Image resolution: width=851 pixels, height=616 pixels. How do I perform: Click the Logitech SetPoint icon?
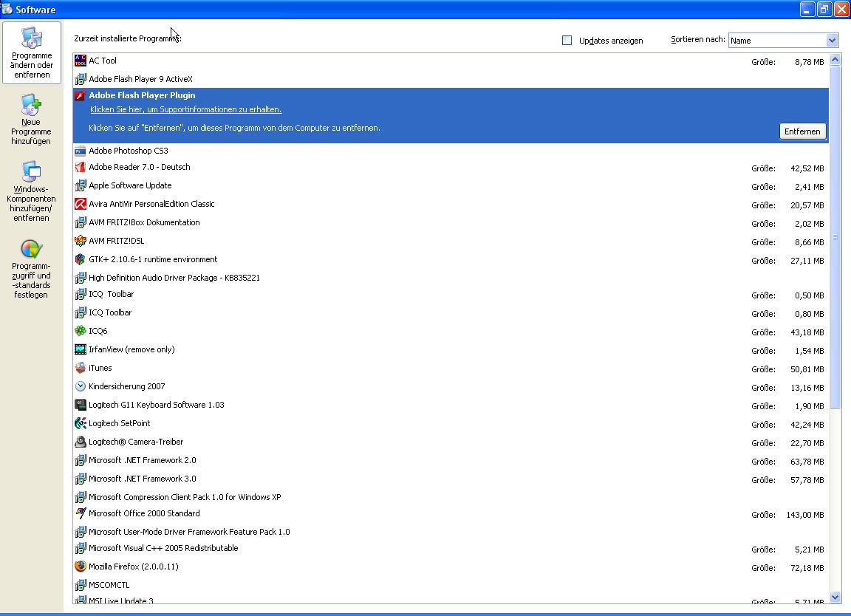pyautogui.click(x=81, y=423)
